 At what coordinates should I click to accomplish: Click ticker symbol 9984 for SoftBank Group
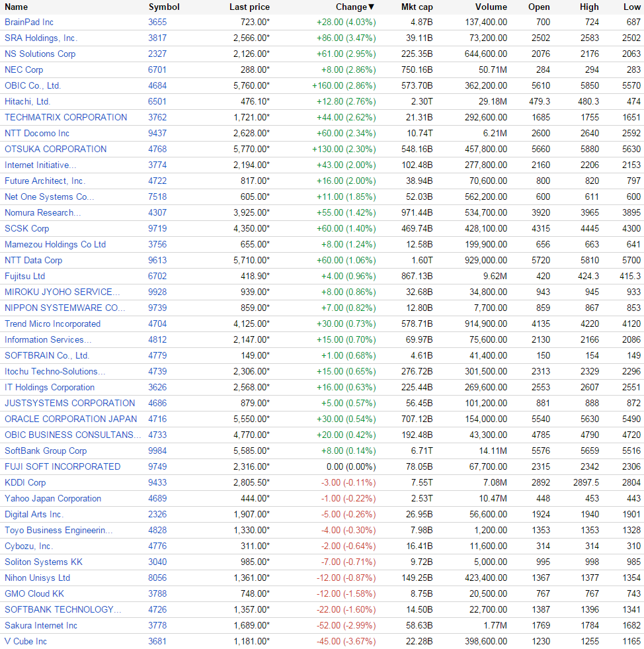(x=157, y=451)
